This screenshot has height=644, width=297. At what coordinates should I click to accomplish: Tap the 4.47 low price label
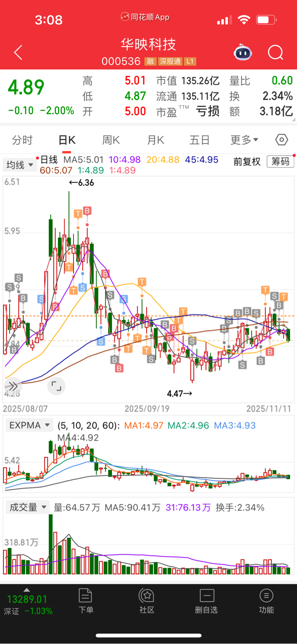tap(179, 394)
